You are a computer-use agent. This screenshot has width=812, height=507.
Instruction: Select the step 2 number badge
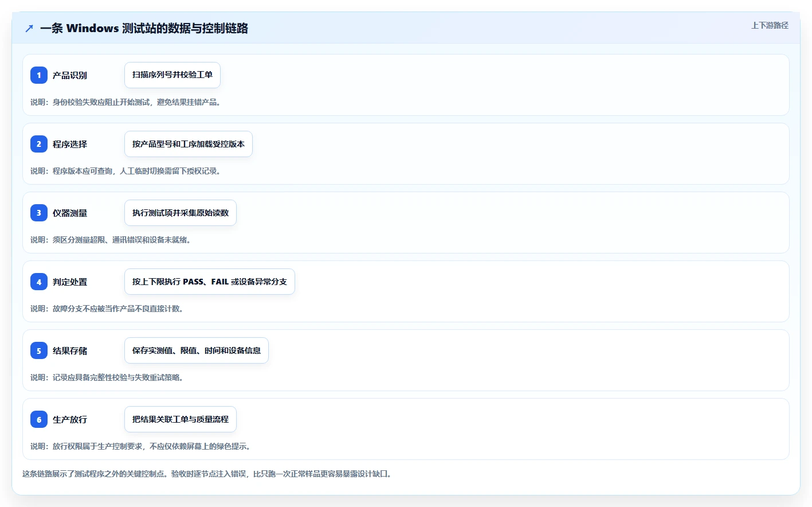pos(39,144)
